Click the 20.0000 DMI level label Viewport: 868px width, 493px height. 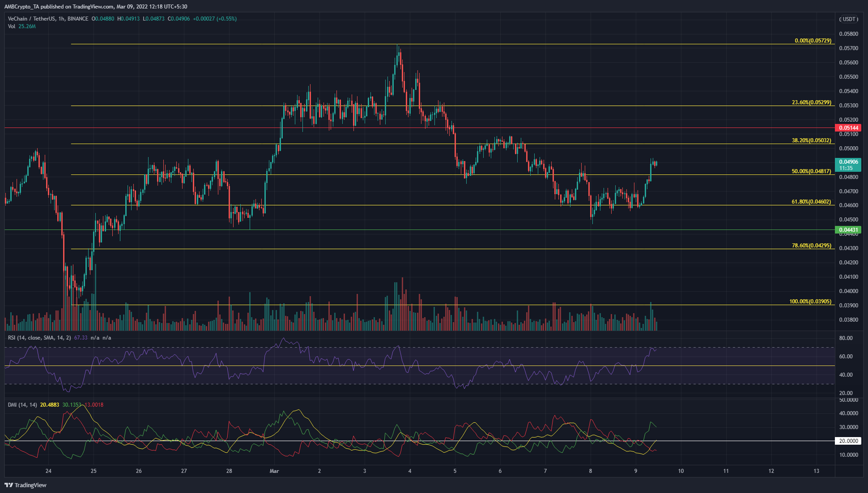point(848,441)
